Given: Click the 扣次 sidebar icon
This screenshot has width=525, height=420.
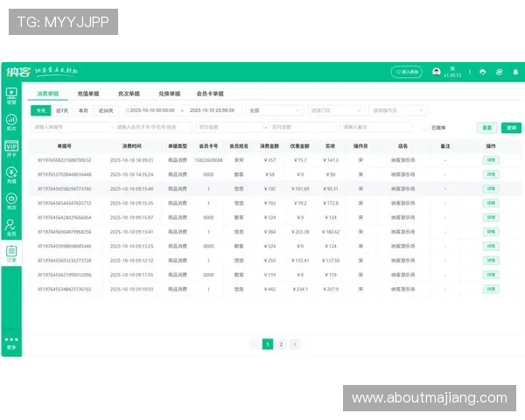Looking at the screenshot, I should 11,121.
